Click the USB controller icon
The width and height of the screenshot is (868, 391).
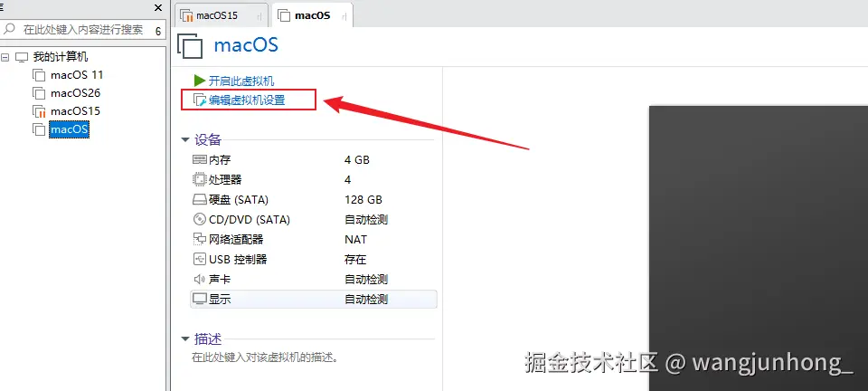199,259
